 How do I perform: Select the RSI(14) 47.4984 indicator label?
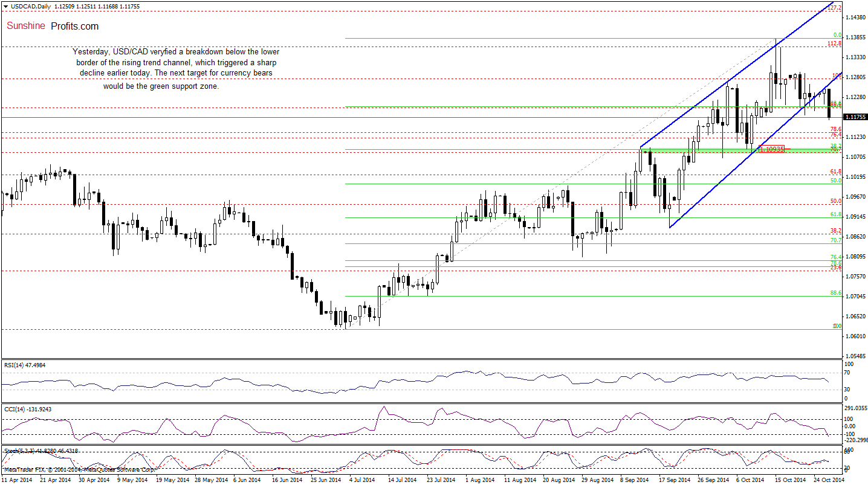coord(24,365)
